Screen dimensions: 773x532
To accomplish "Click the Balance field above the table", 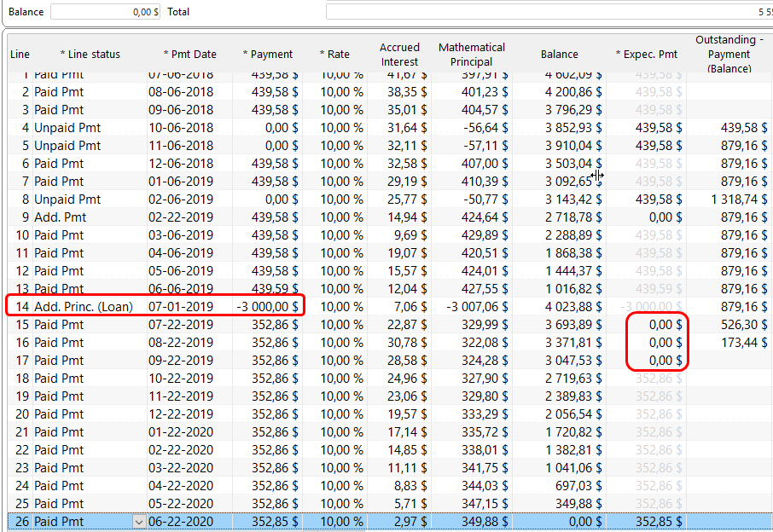I will [x=106, y=12].
